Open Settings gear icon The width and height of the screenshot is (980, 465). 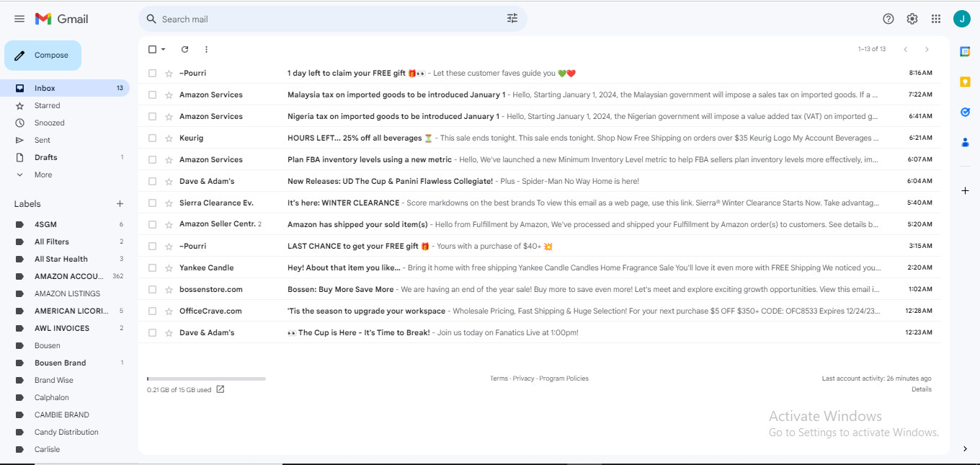912,19
